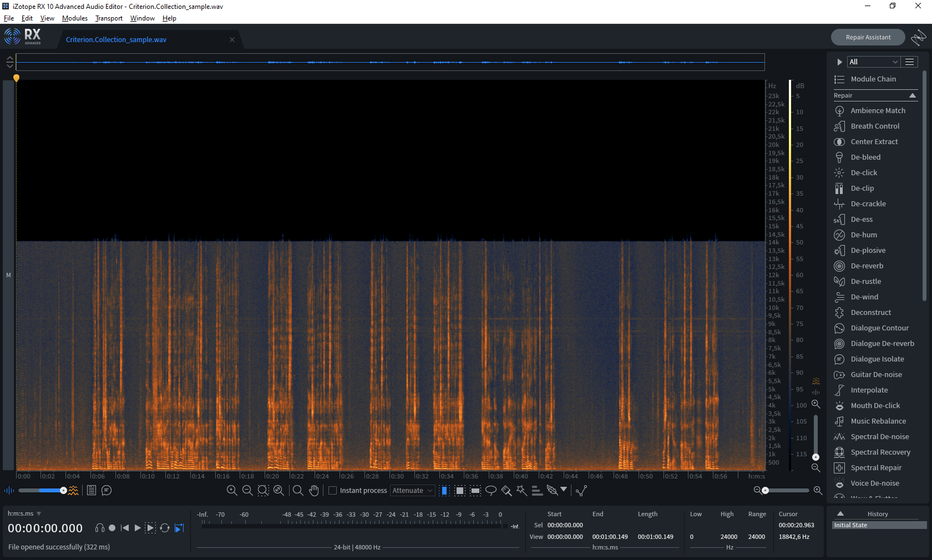Open the clip comments speech bubble

coord(107,490)
